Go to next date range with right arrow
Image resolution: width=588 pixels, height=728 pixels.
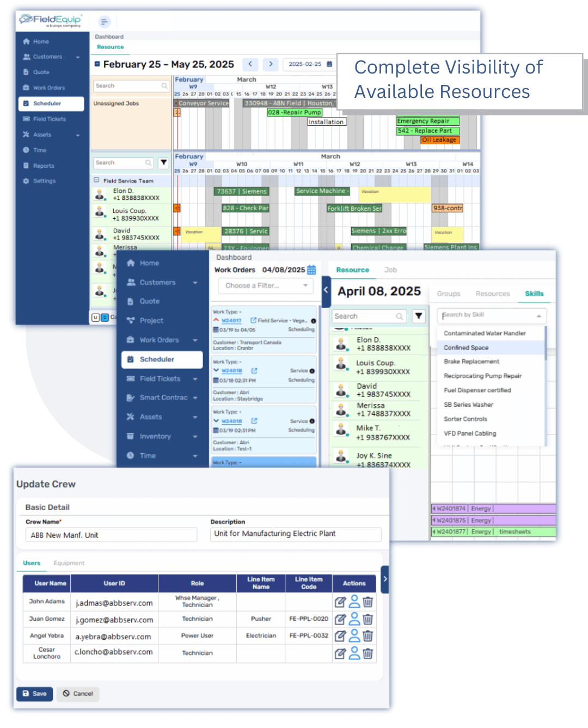click(271, 64)
